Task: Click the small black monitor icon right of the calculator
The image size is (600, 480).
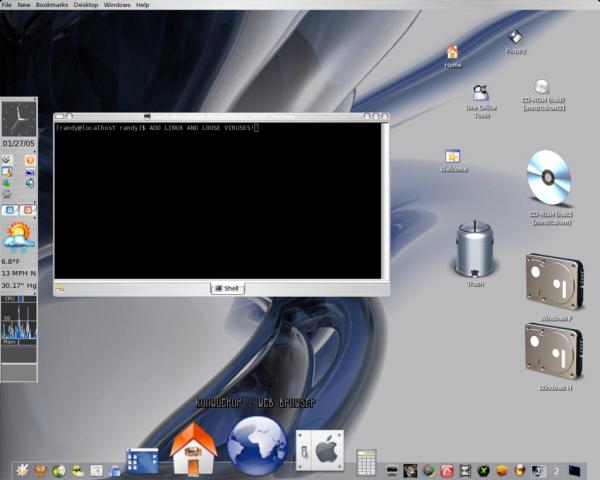Action: [x=392, y=470]
